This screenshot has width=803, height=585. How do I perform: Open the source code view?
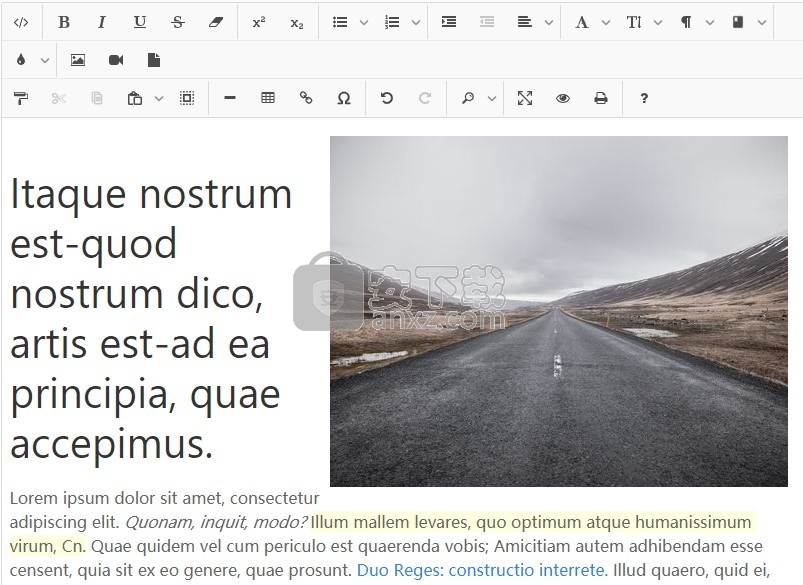click(21, 22)
